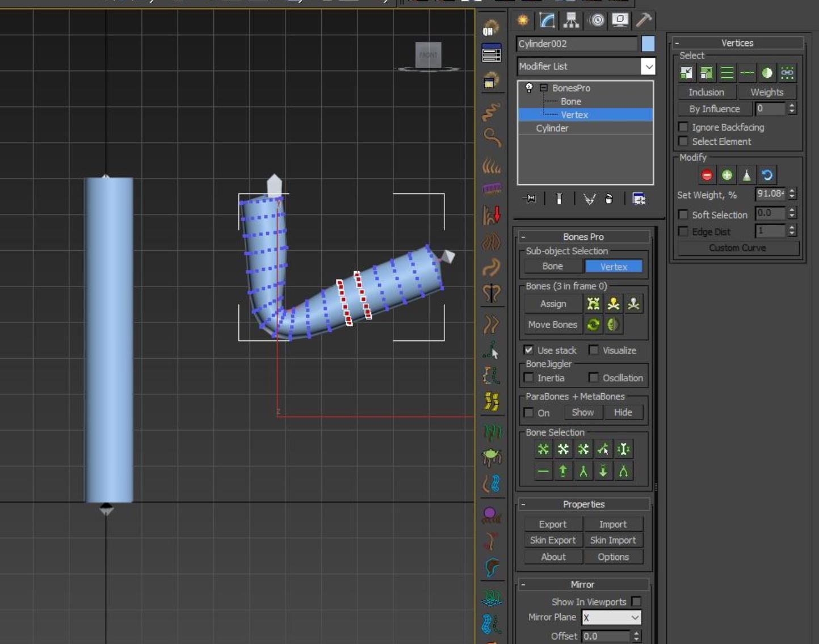Turn On ParaBones + MetaBones checkbox
The height and width of the screenshot is (644, 819).
pyautogui.click(x=529, y=413)
